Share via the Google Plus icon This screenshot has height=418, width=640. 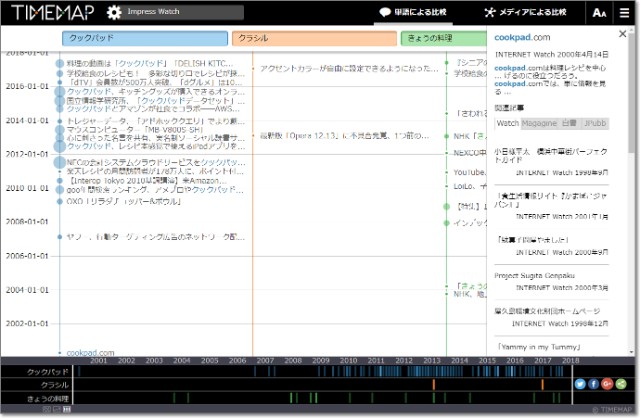(606, 383)
